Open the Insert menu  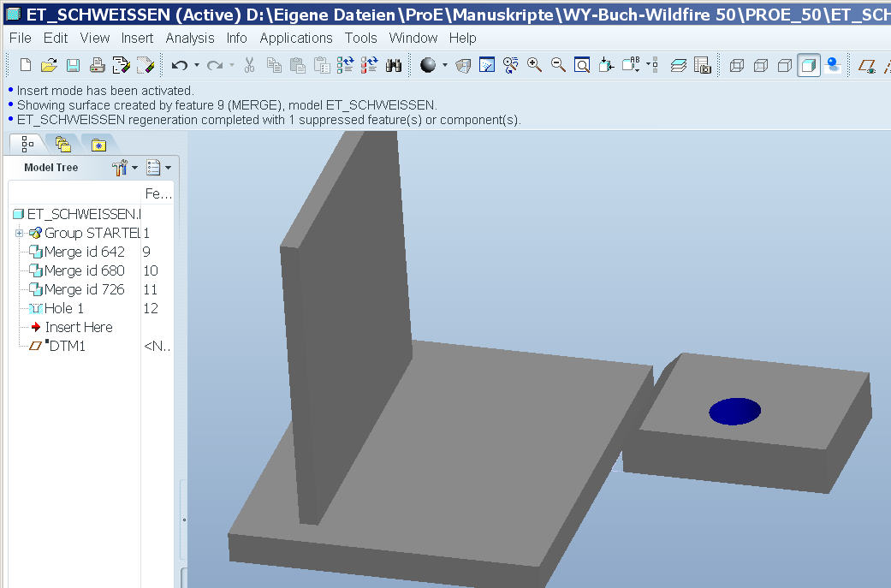pyautogui.click(x=138, y=38)
